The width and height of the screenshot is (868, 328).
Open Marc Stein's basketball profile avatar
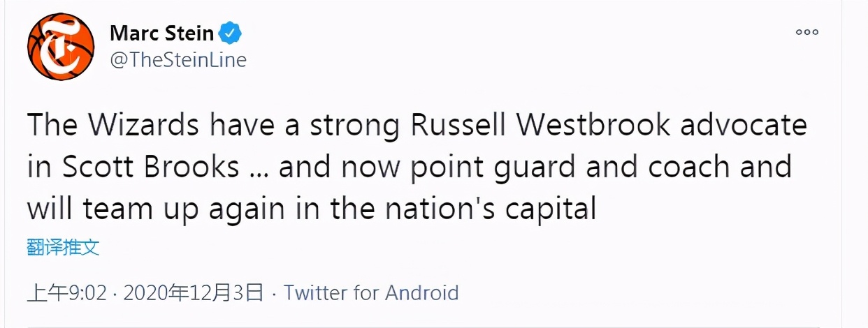coord(60,47)
